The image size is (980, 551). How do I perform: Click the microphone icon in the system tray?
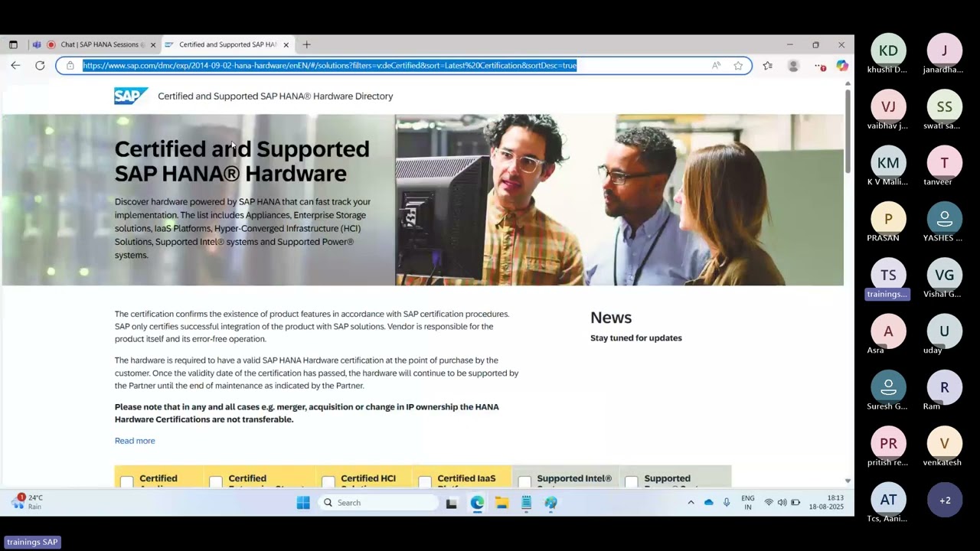tap(727, 503)
